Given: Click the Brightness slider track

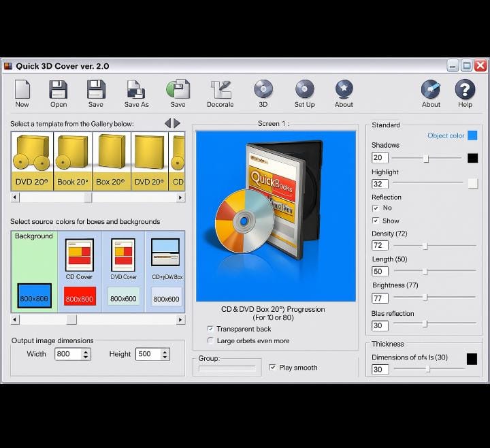Looking at the screenshot, I should (x=434, y=298).
